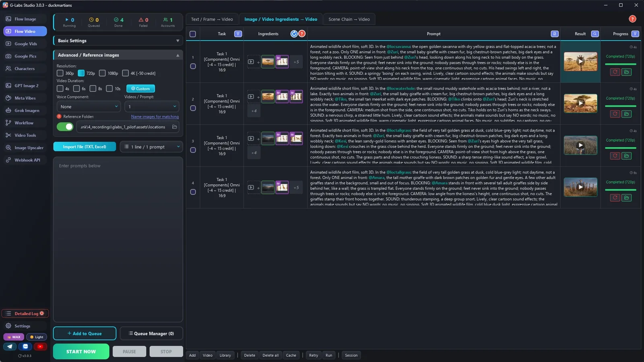
Task: Collapse the Advanced / Reference images section
Action: click(118, 55)
